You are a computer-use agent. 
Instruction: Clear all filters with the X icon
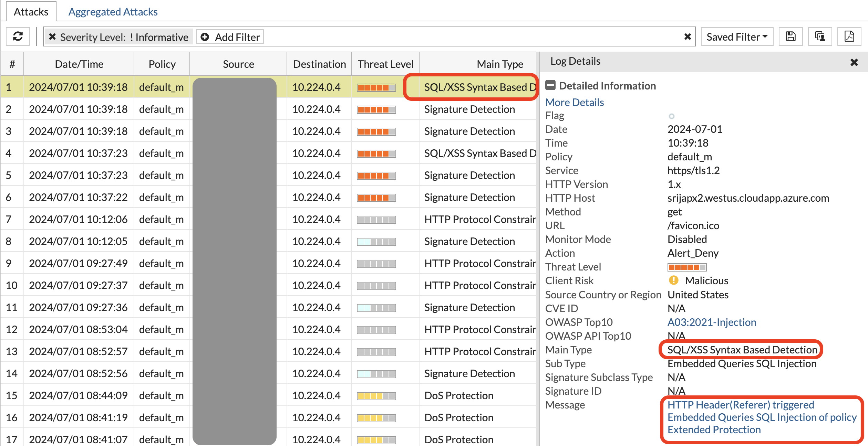coord(688,37)
